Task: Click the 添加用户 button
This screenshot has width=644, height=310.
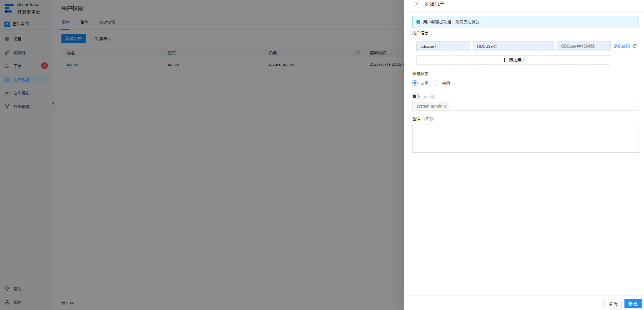Action: click(513, 60)
